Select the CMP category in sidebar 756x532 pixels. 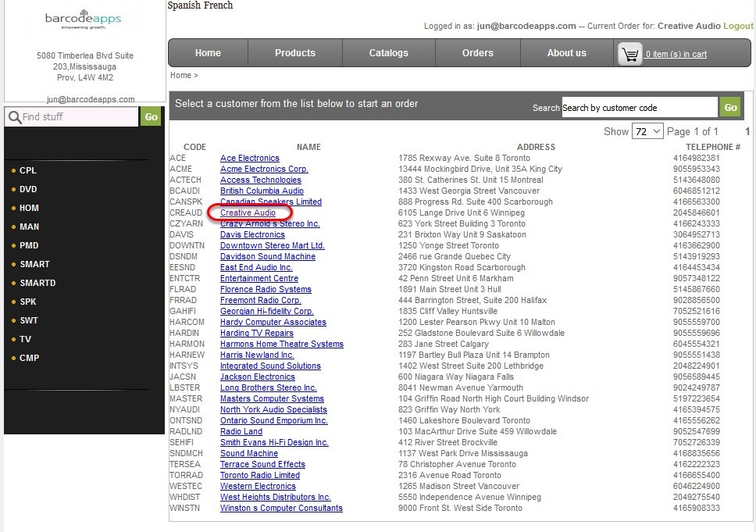click(x=29, y=359)
